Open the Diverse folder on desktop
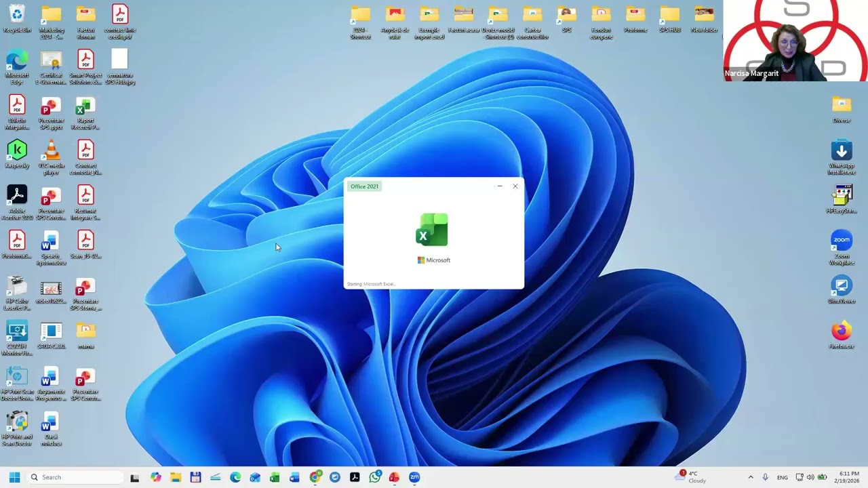 (x=842, y=109)
